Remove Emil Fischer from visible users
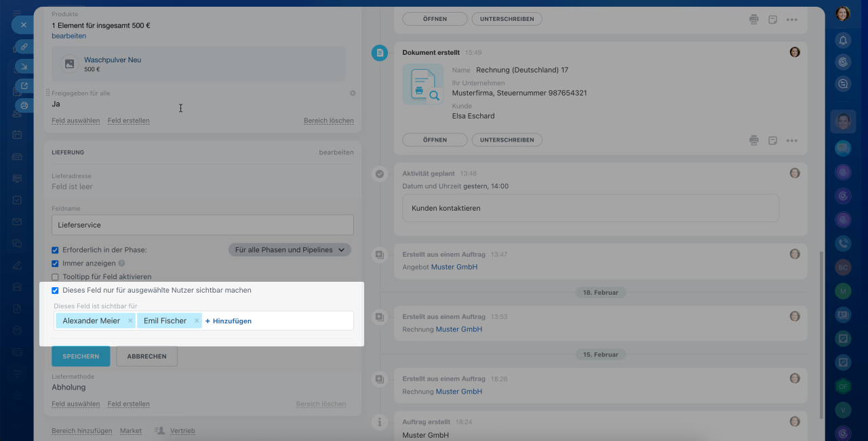This screenshot has width=868, height=441. pyautogui.click(x=197, y=321)
